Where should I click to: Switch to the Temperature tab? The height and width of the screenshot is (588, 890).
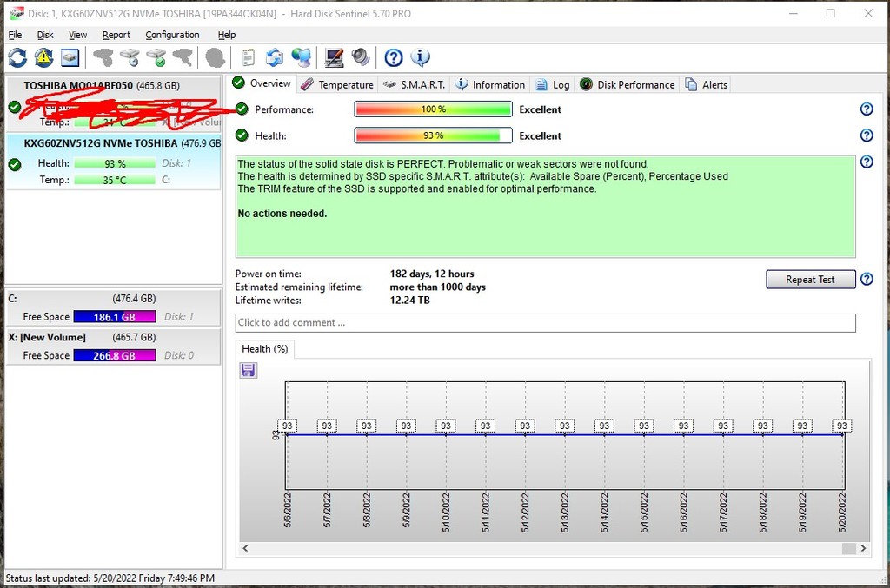pyautogui.click(x=337, y=84)
